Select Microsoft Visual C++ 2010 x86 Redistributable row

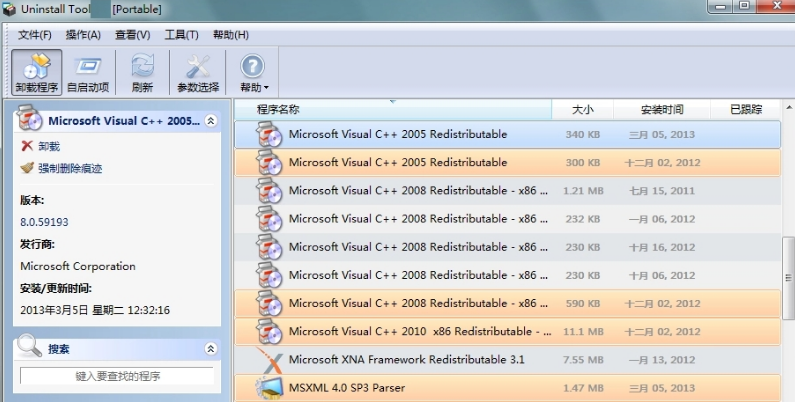508,332
